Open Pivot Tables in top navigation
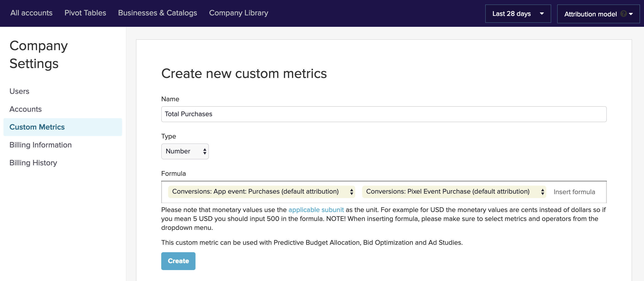The image size is (644, 281). [x=85, y=13]
